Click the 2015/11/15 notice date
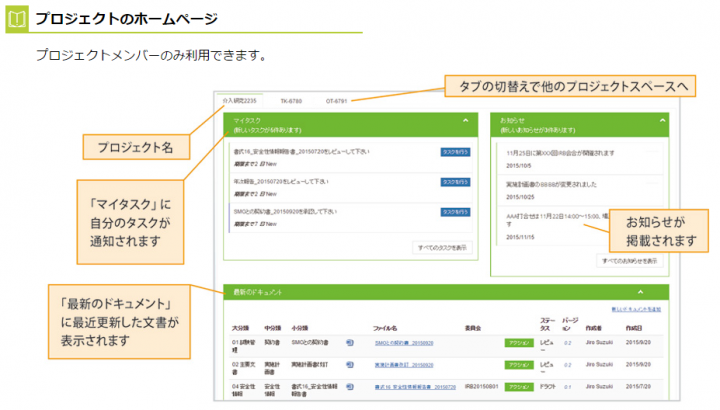720x410 pixels. tap(520, 237)
